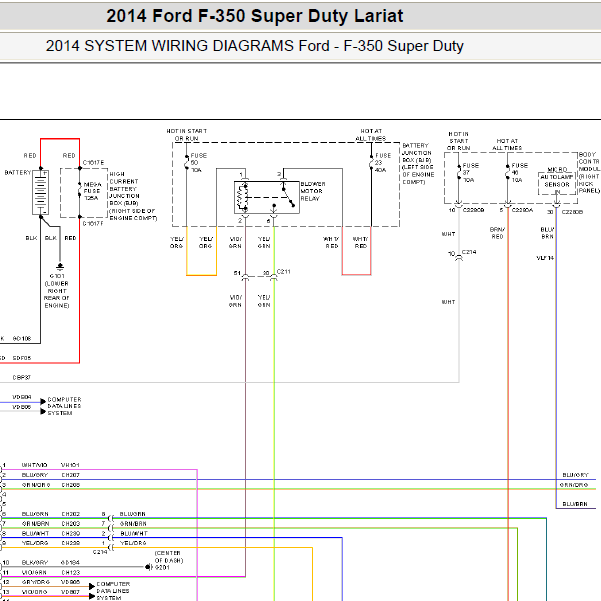Click the CH229 circuit code
601x601 pixels.
(x=71, y=543)
